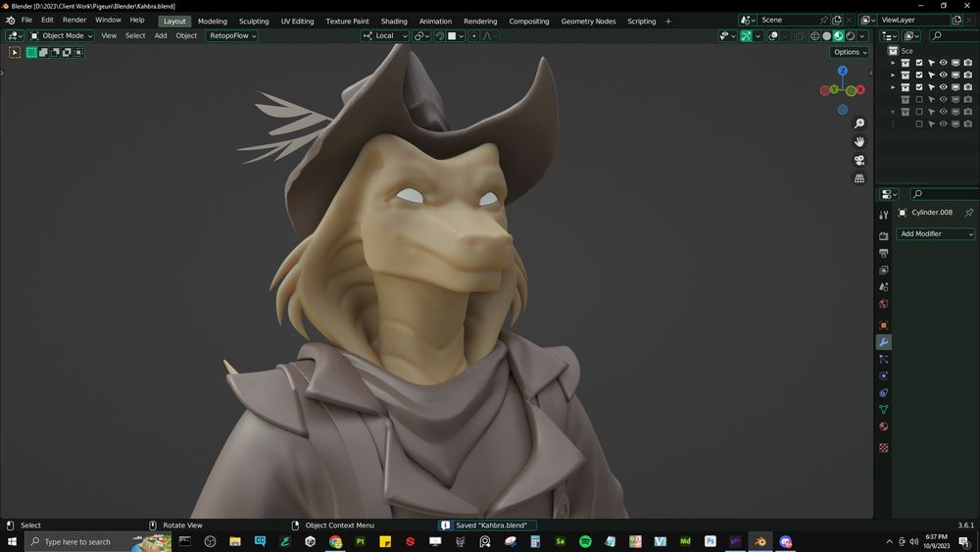
Task: Switch to solid shading
Action: pos(827,36)
